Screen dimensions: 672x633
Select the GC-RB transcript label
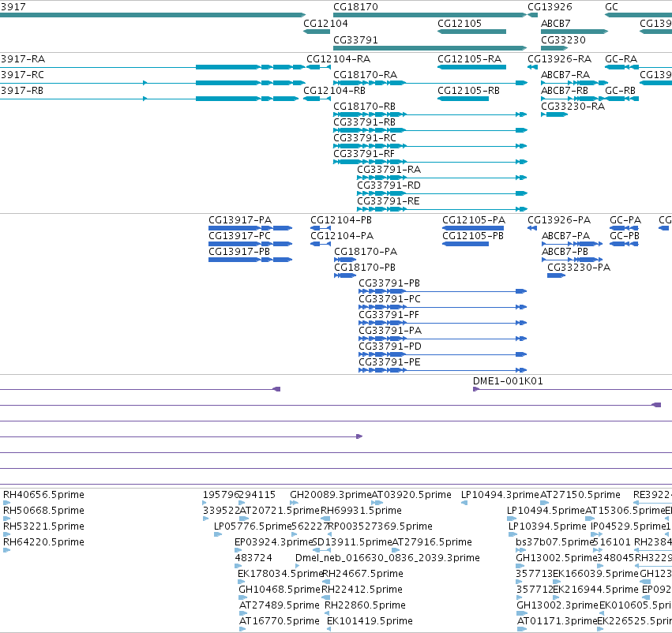tap(620, 91)
